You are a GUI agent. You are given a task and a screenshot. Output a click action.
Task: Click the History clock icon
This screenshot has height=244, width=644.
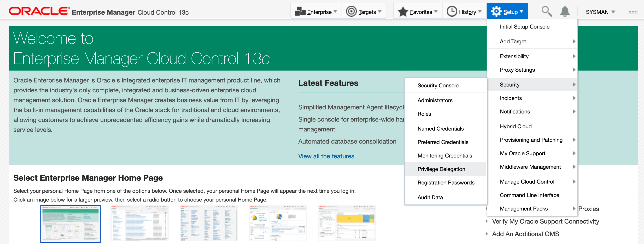(452, 12)
